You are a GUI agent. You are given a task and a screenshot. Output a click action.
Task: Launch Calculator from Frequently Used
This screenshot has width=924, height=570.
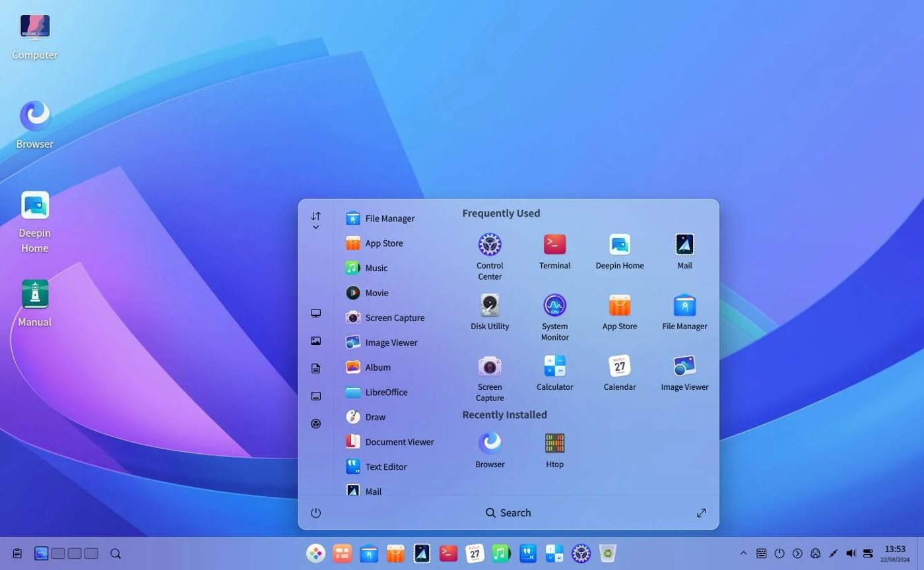pos(554,366)
